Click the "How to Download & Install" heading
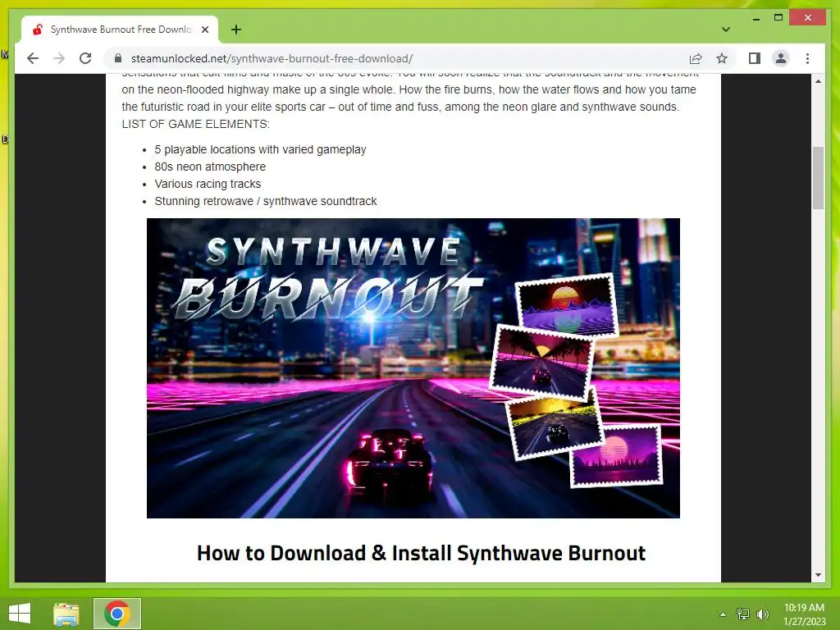Image resolution: width=840 pixels, height=630 pixels. tap(421, 553)
